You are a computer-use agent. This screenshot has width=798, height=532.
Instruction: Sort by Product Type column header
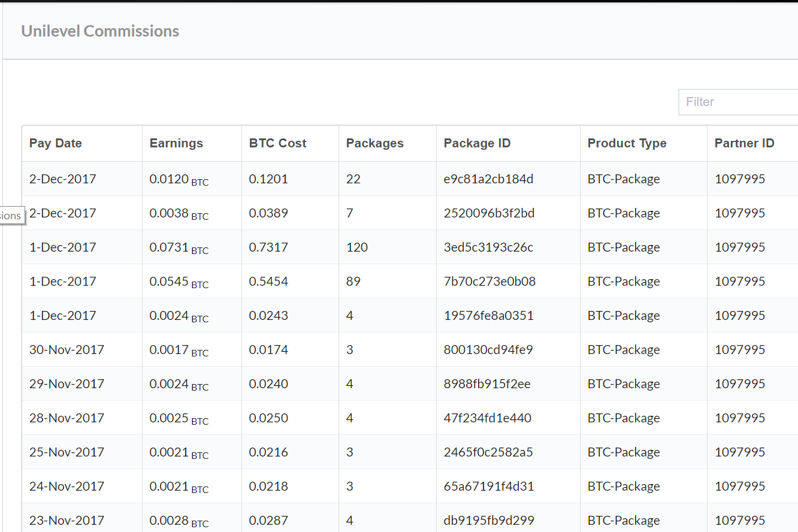(627, 143)
